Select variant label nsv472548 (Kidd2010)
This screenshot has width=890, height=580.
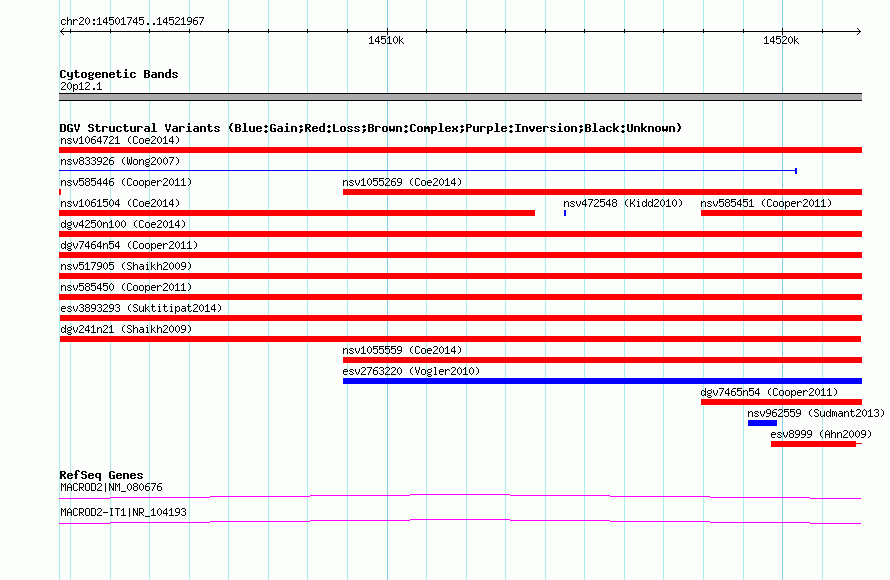point(623,203)
